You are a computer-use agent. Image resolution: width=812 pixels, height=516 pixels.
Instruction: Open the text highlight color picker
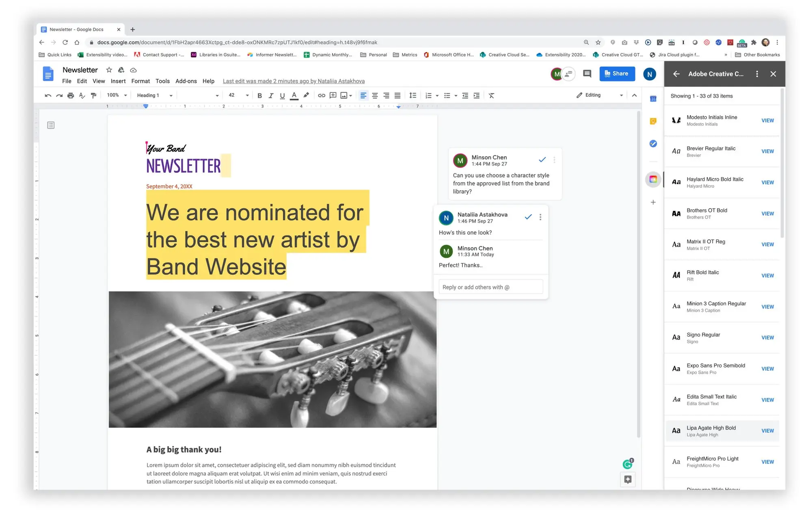tap(306, 95)
